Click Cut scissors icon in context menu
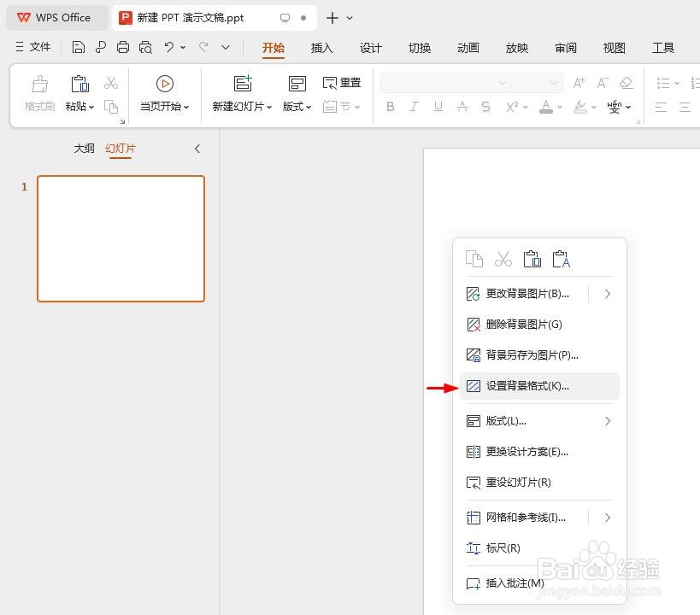The image size is (700, 615). coord(503,259)
